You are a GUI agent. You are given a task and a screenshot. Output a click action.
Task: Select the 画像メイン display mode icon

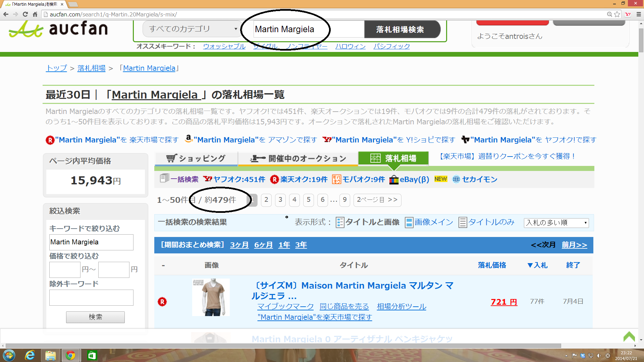(x=409, y=223)
